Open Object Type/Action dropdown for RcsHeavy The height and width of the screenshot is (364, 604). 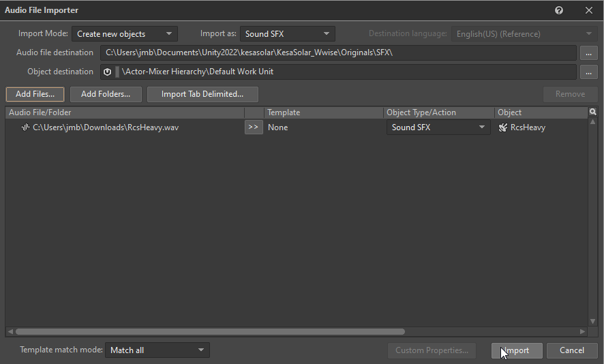tap(438, 127)
